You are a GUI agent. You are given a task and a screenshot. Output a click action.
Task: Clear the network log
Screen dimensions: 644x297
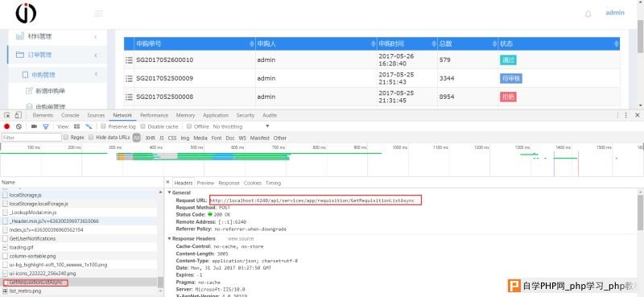click(x=19, y=126)
